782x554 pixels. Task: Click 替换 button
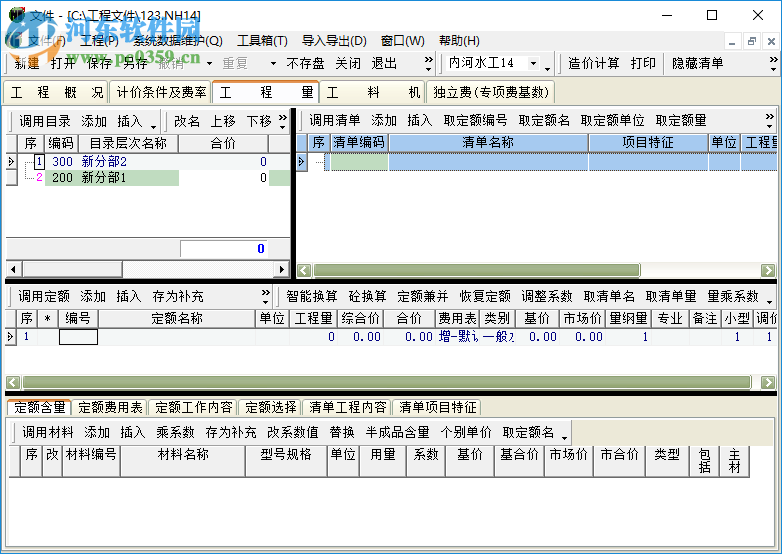tap(342, 432)
